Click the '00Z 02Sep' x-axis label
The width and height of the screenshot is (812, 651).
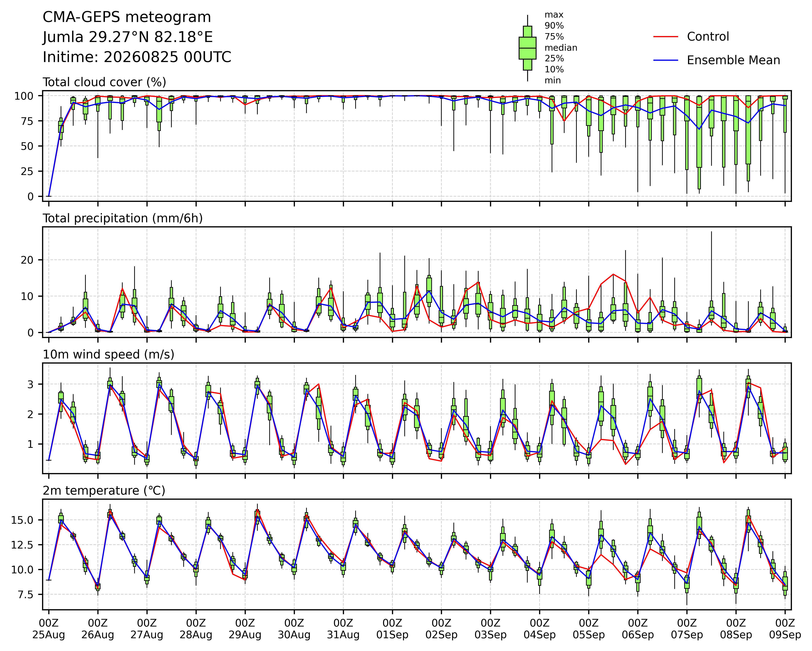tap(441, 629)
